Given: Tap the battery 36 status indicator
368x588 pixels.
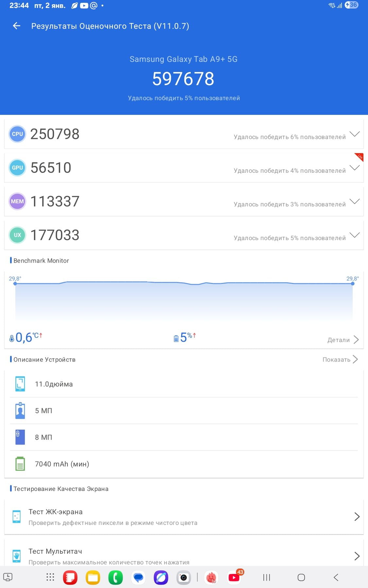Looking at the screenshot, I should pos(352,5).
